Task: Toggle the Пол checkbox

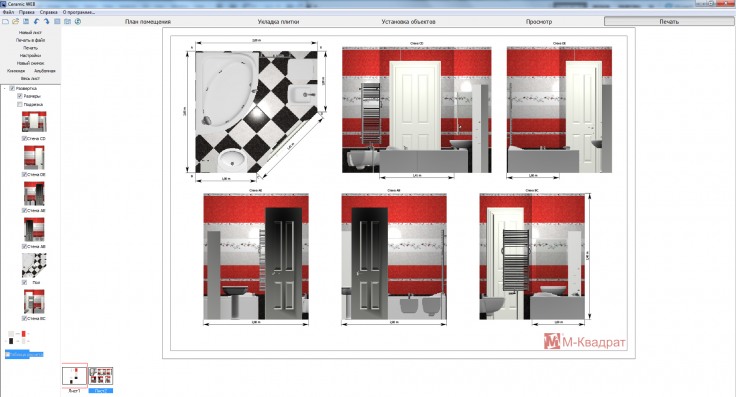Action: click(x=24, y=282)
